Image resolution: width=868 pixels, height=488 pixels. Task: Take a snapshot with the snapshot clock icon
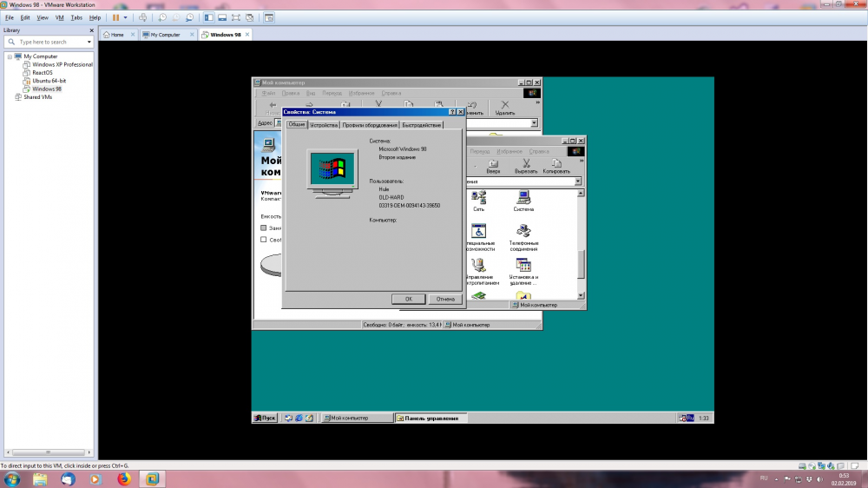(162, 17)
